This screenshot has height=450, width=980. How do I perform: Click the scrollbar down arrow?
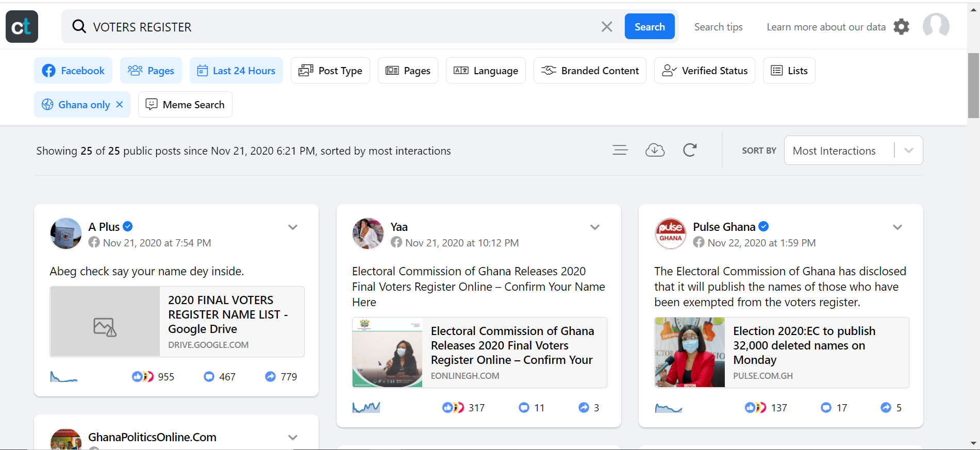[x=973, y=443]
